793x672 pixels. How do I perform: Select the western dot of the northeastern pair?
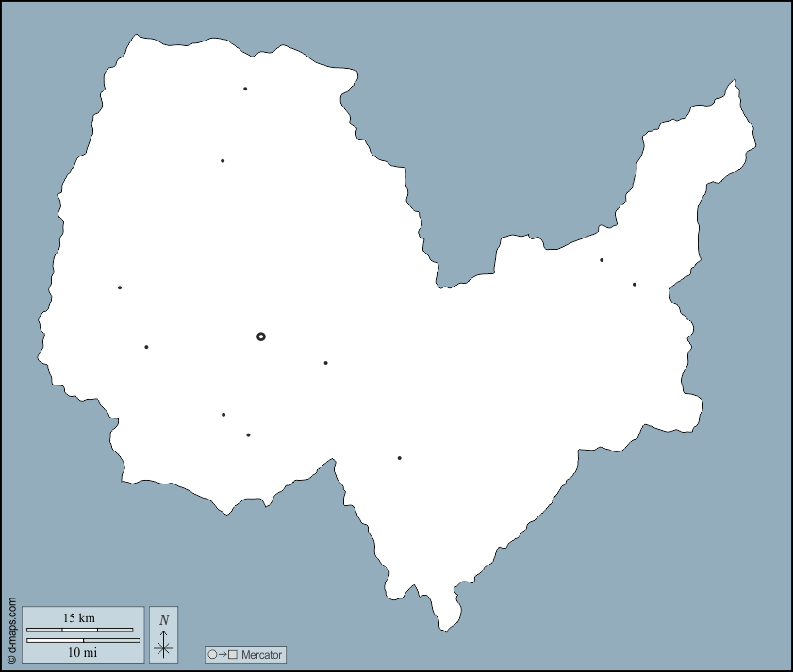(x=602, y=260)
